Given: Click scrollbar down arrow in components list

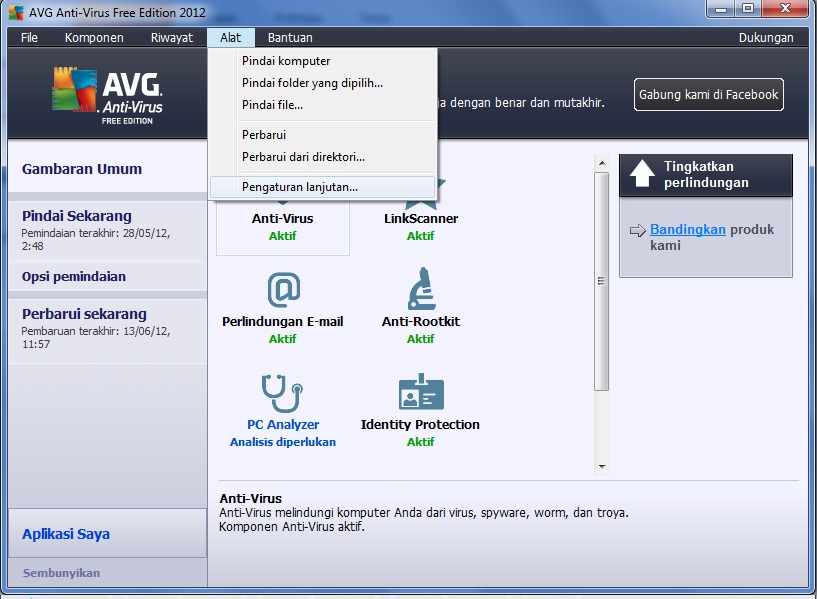Looking at the screenshot, I should click(602, 467).
